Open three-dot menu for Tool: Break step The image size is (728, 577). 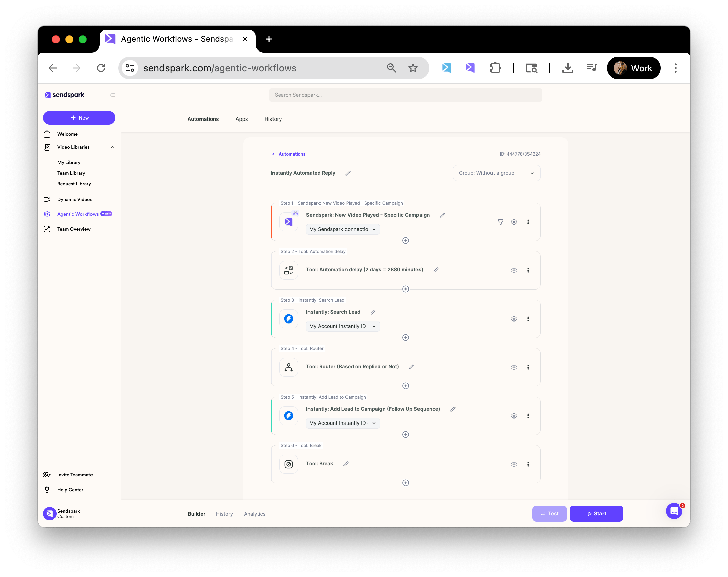pyautogui.click(x=528, y=464)
